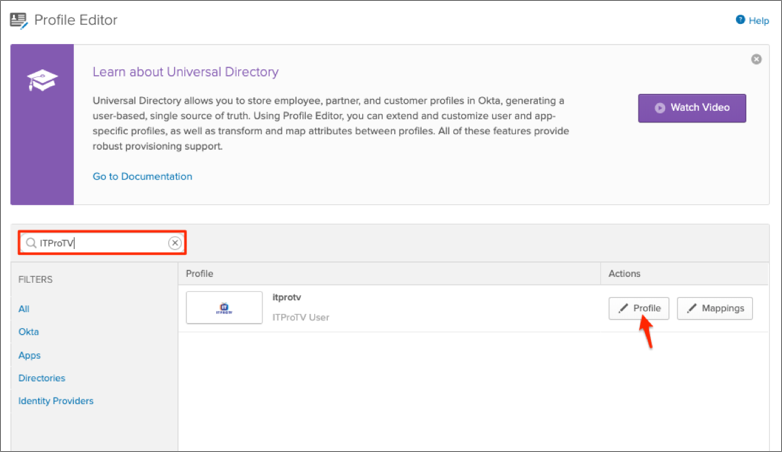Viewport: 782px width, 452px height.
Task: Click the magnifier icon in the search box
Action: pos(31,243)
